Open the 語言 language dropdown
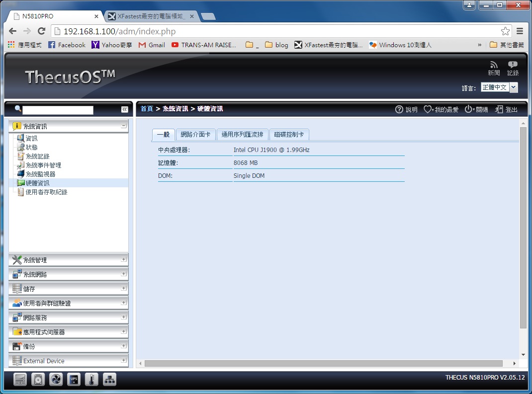The image size is (532, 394). pos(513,87)
